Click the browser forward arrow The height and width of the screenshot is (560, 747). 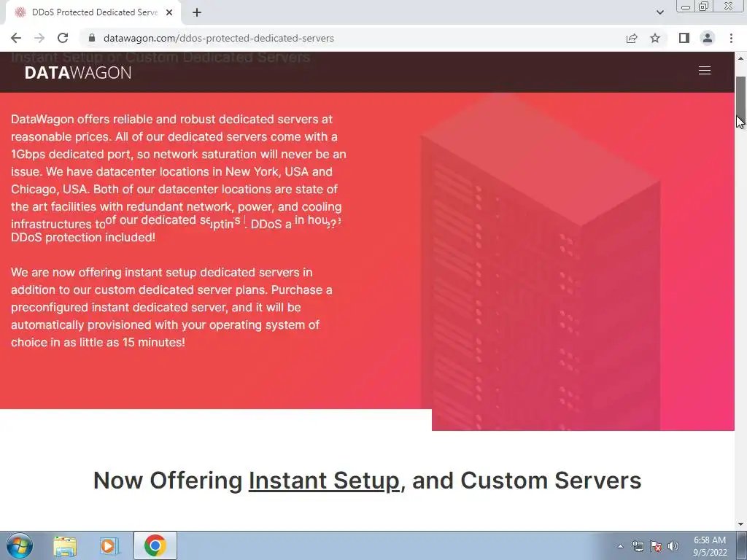(x=39, y=38)
